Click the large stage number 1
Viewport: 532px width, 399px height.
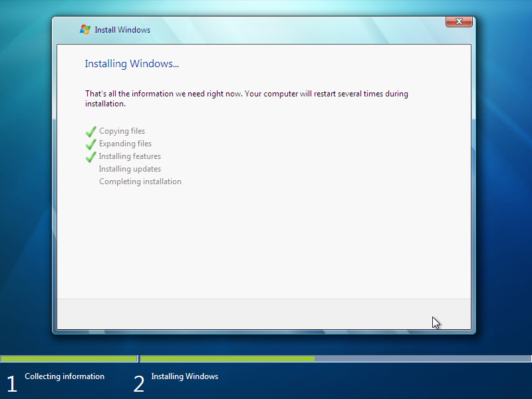coord(12,384)
